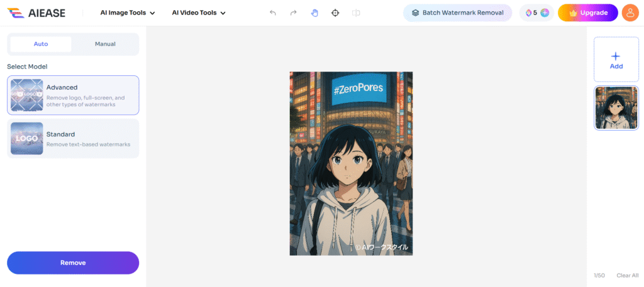Click the crosshair recenter icon
The height and width of the screenshot is (287, 644).
[x=335, y=13]
